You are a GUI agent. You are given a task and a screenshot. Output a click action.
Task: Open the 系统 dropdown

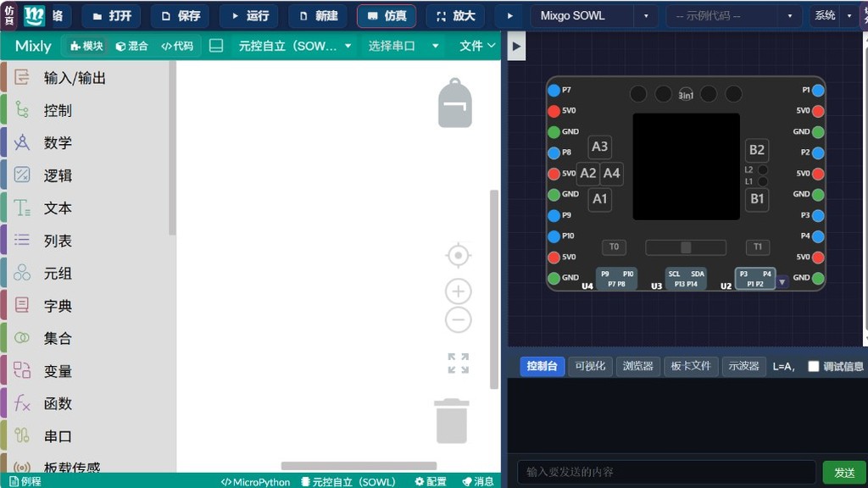(x=833, y=16)
